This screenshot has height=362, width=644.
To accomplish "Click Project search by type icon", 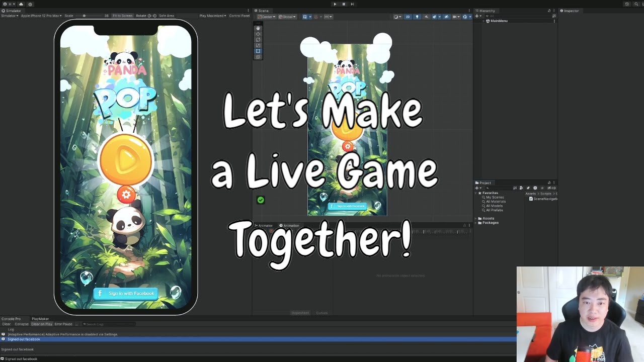I will click(521, 188).
